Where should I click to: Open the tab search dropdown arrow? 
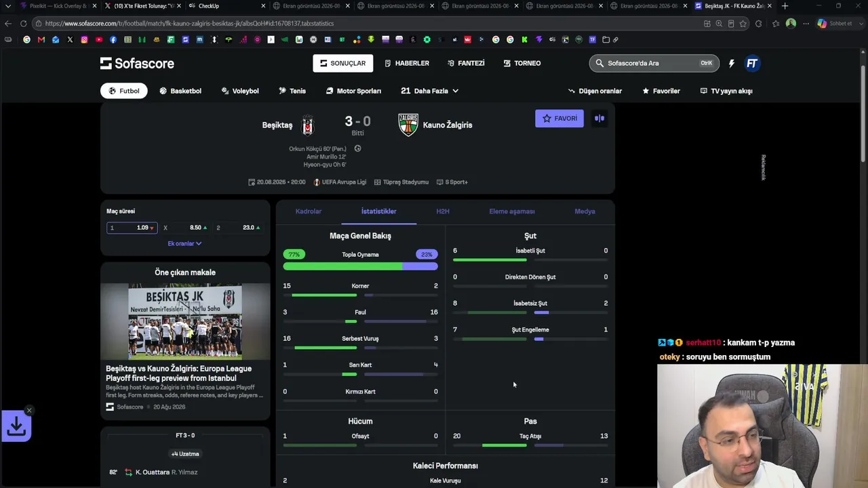(x=8, y=6)
